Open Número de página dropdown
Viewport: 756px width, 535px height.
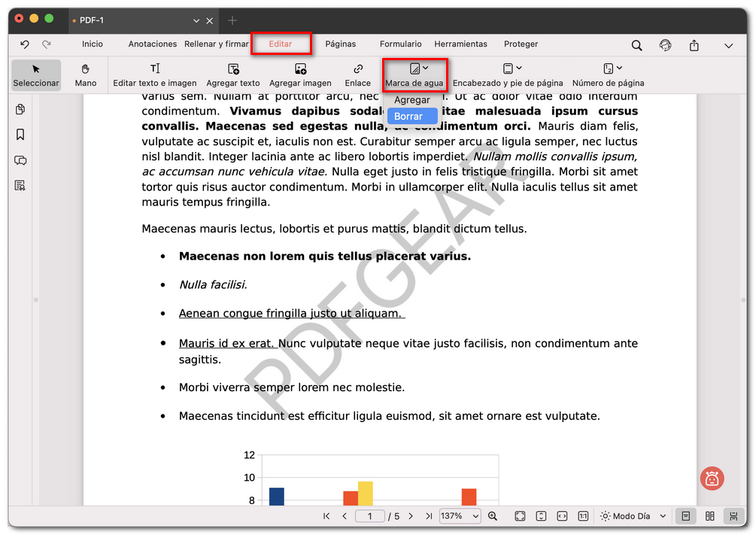tap(608, 74)
